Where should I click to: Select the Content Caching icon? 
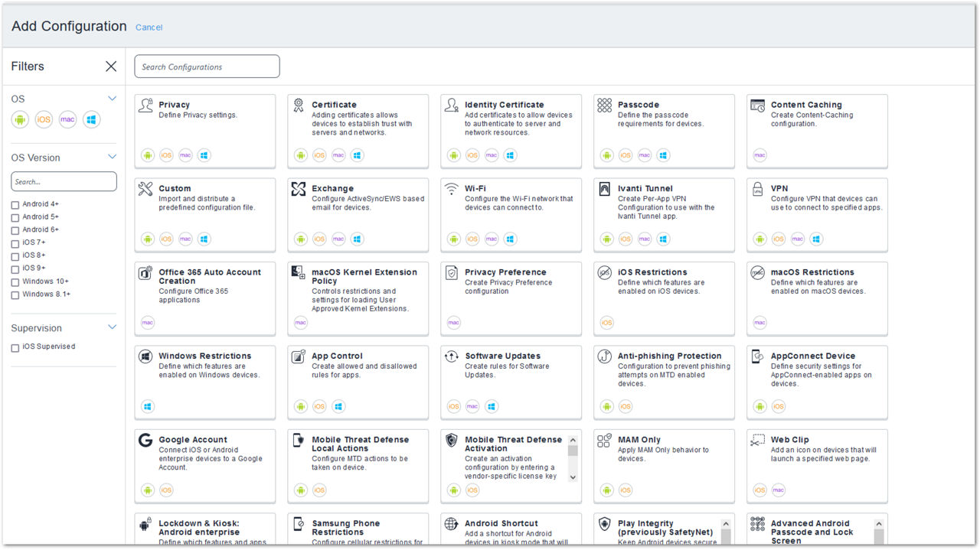758,106
